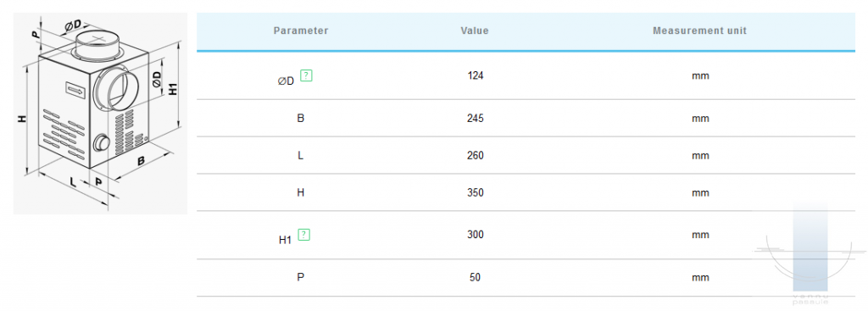
Task: Select the P parameter label in the table
Action: tap(301, 277)
